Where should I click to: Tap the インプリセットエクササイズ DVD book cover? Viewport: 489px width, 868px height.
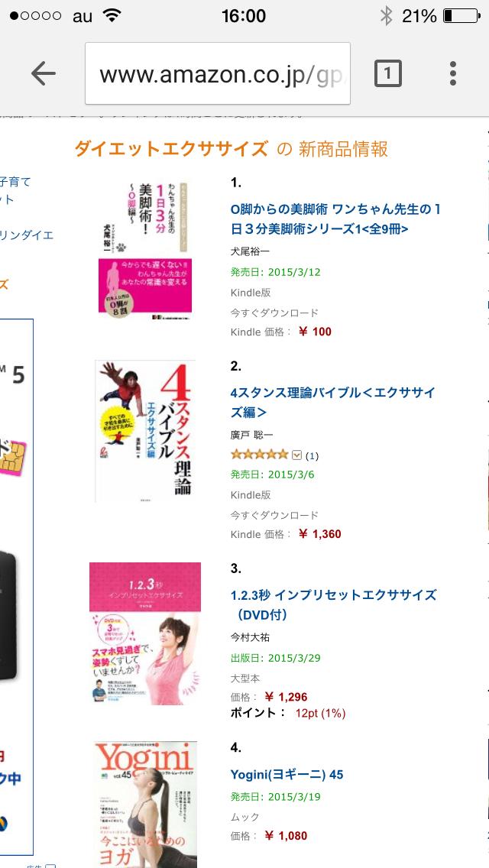(x=145, y=633)
